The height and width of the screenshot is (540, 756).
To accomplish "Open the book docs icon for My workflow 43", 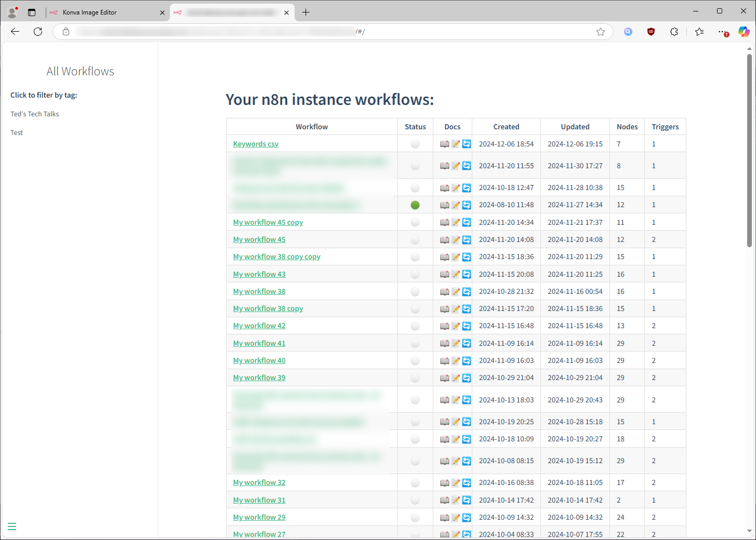I will click(445, 274).
